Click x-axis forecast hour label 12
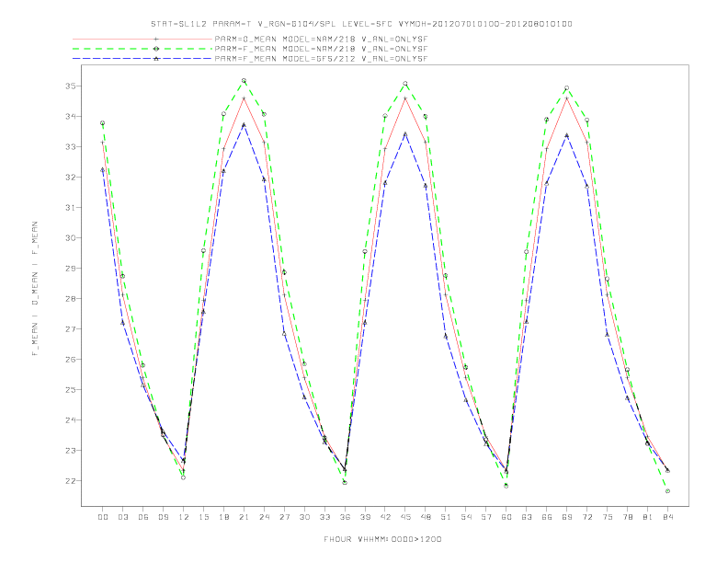 point(184,517)
